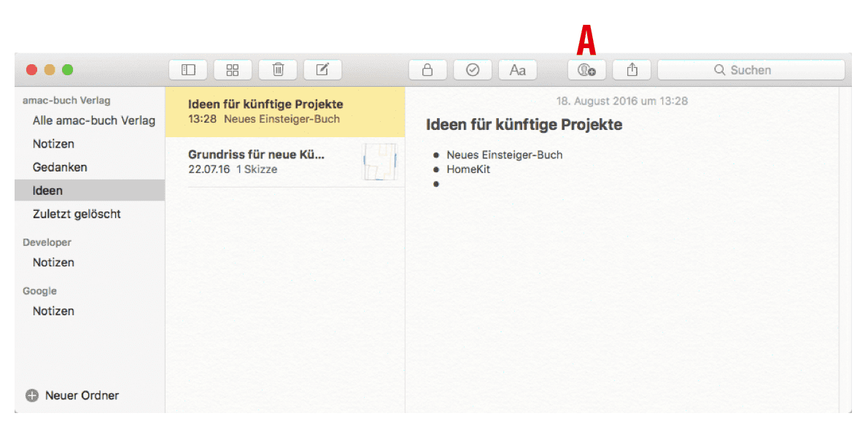The height and width of the screenshot is (432, 868).
Task: Click the Google account header
Action: 40,290
